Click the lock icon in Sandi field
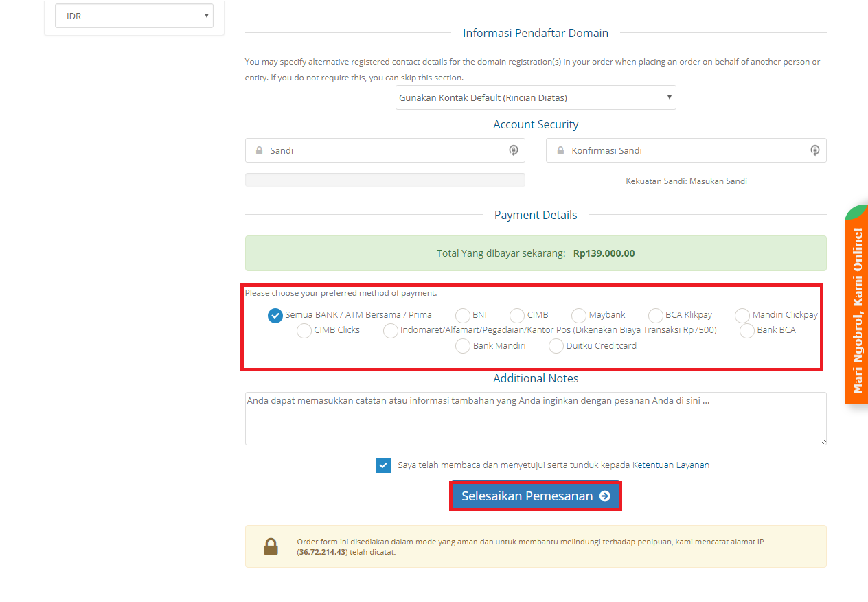 pyautogui.click(x=259, y=150)
